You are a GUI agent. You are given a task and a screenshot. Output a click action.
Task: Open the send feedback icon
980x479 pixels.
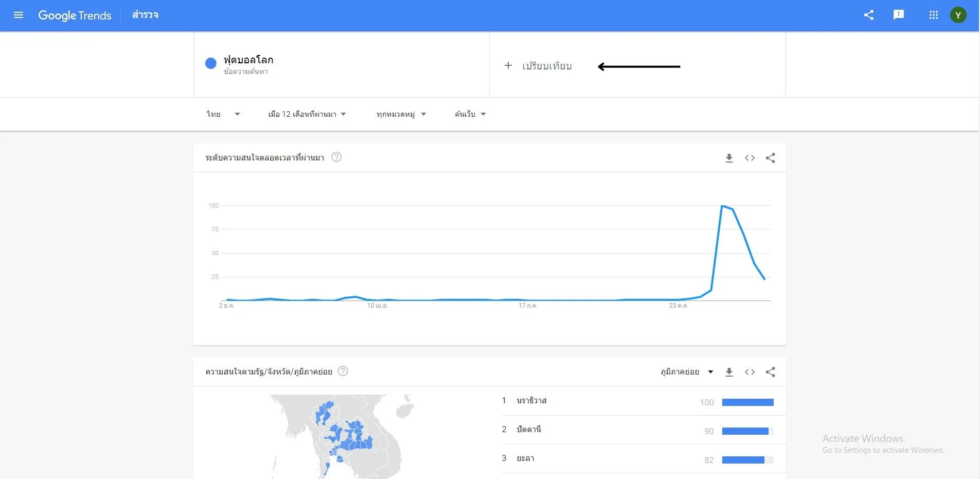pyautogui.click(x=899, y=15)
